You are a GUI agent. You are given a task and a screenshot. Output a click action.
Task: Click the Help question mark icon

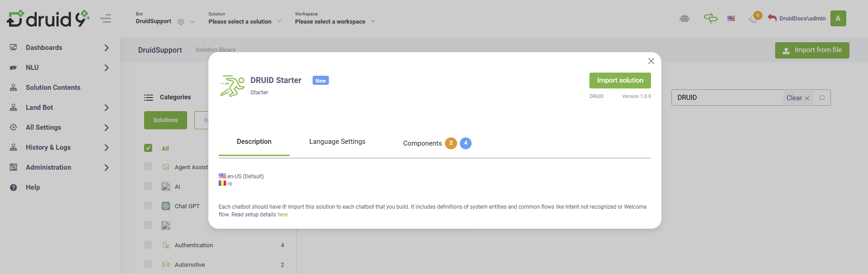[14, 187]
